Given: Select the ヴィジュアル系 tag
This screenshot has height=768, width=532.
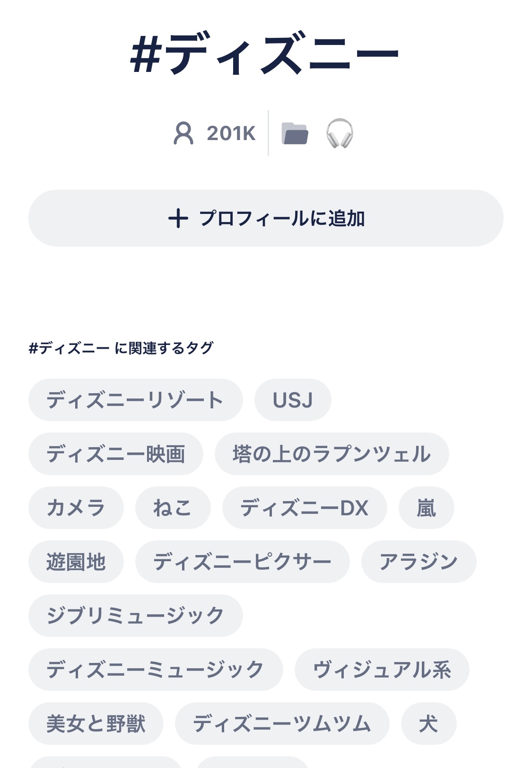Looking at the screenshot, I should (x=382, y=670).
